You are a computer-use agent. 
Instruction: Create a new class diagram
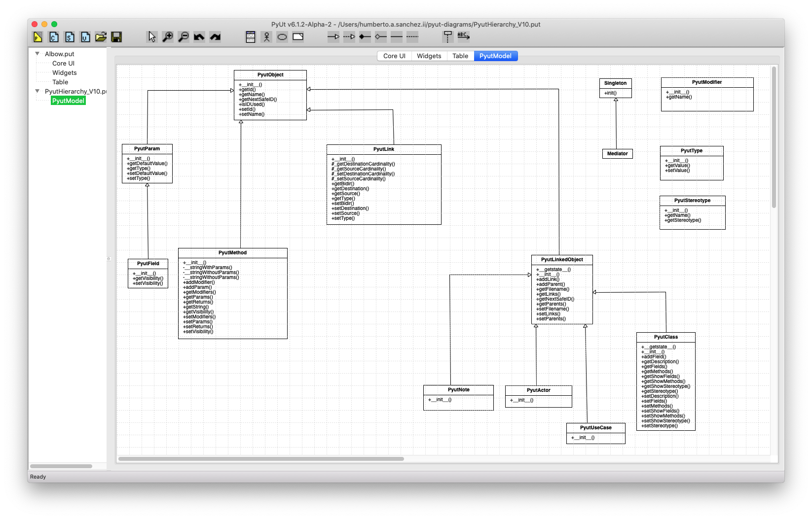[x=54, y=37]
